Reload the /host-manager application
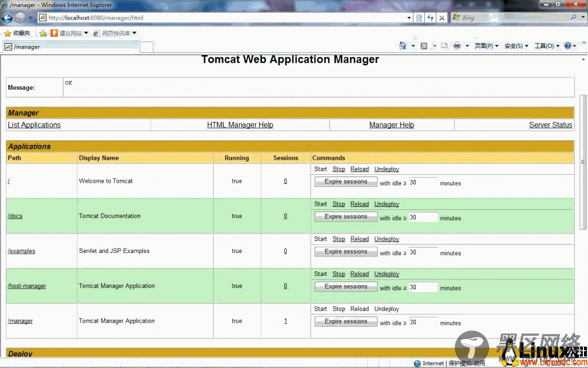The image size is (588, 368). pyautogui.click(x=359, y=274)
